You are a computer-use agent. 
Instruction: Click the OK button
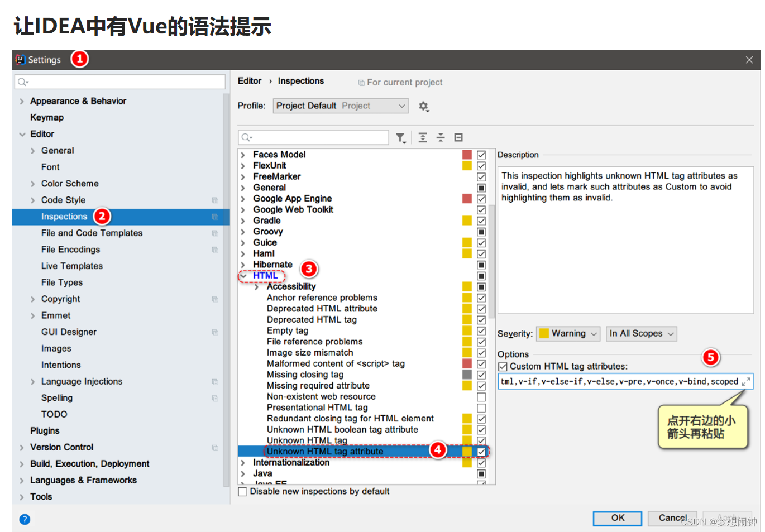pos(618,518)
